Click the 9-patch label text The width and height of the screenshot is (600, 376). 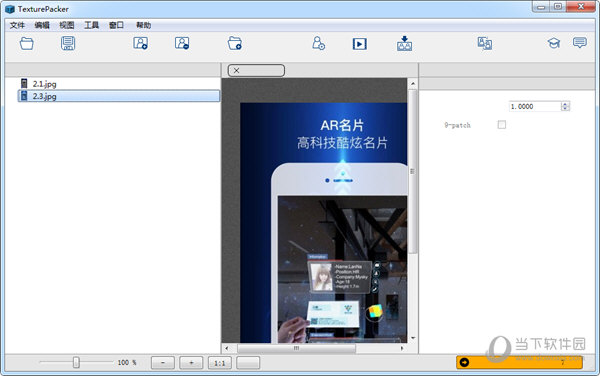(x=457, y=125)
